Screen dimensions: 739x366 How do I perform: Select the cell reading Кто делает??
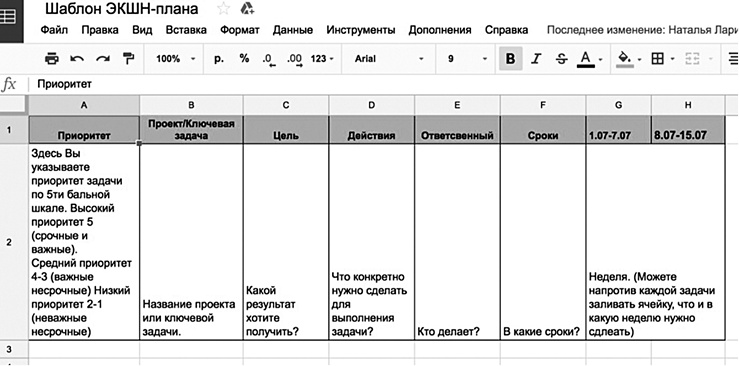coord(457,242)
